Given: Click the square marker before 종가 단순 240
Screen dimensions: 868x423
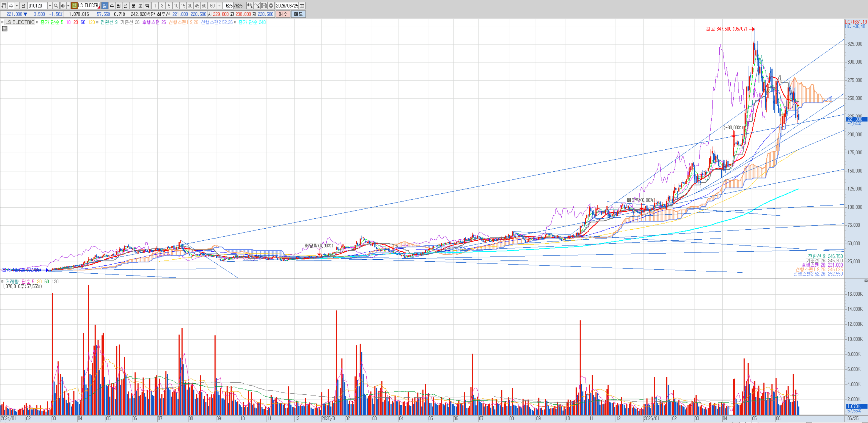Looking at the screenshot, I should 235,22.
